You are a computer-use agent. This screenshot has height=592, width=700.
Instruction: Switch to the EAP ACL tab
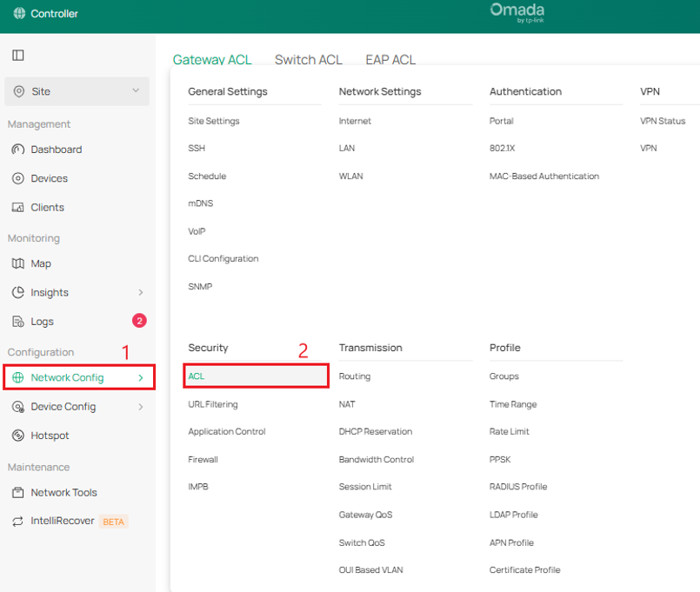[390, 60]
